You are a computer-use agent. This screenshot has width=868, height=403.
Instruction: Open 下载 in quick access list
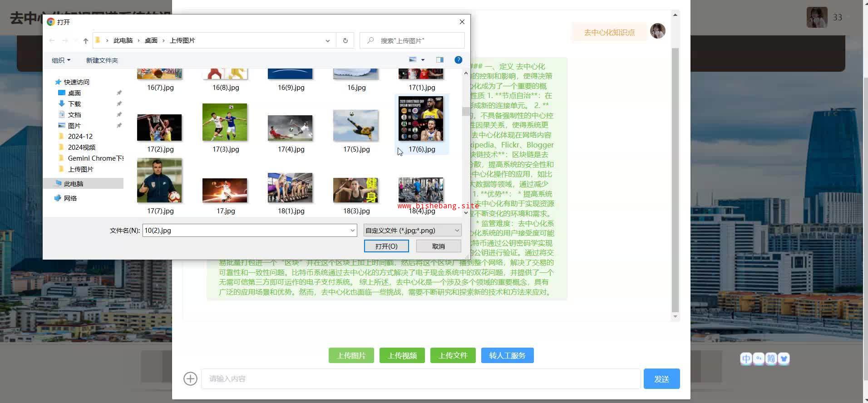74,104
